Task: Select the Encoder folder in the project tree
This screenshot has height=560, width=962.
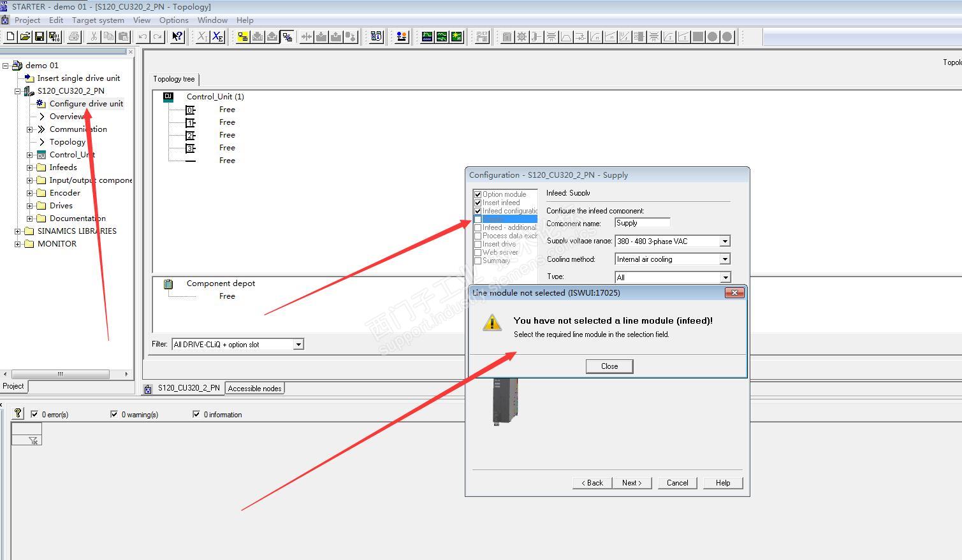Action: tap(65, 193)
